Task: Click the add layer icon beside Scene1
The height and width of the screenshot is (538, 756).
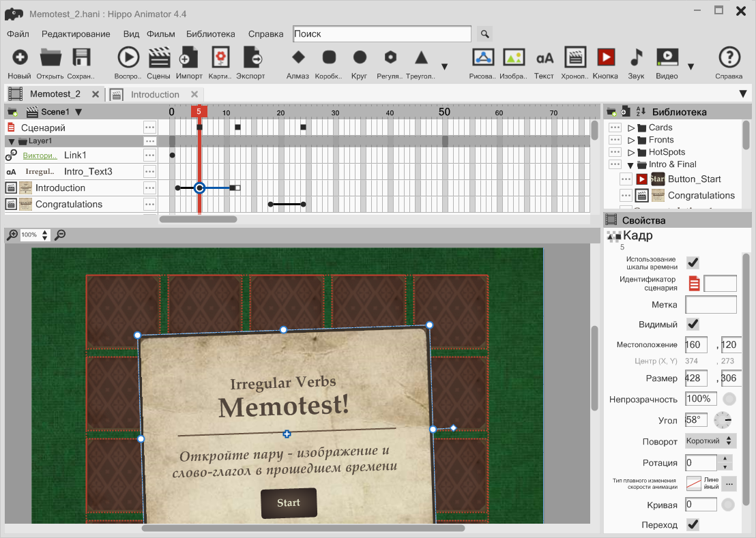Action: click(12, 112)
